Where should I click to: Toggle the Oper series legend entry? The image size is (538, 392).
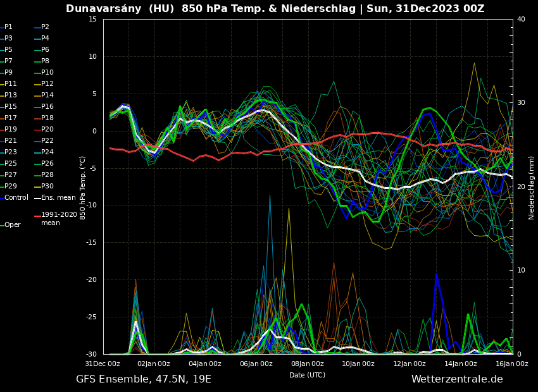point(12,225)
